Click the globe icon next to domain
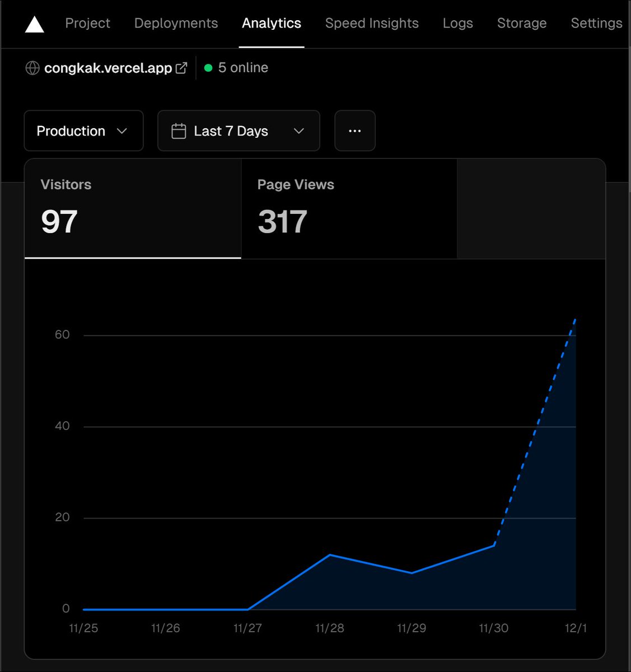This screenshot has width=631, height=672. coord(32,68)
